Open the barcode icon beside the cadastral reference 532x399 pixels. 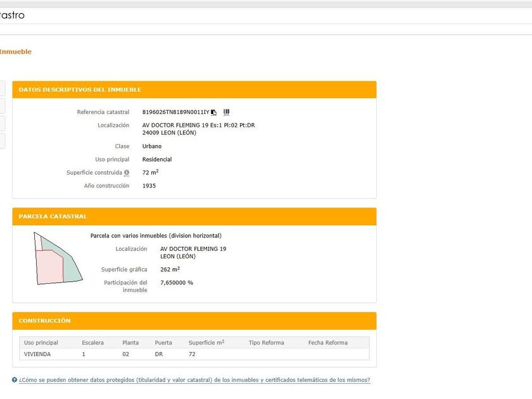[x=226, y=112]
